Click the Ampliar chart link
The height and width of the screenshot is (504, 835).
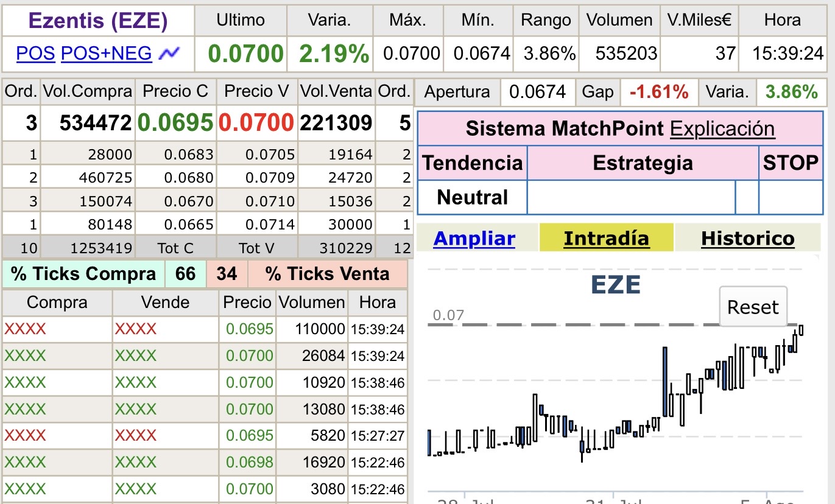(474, 239)
